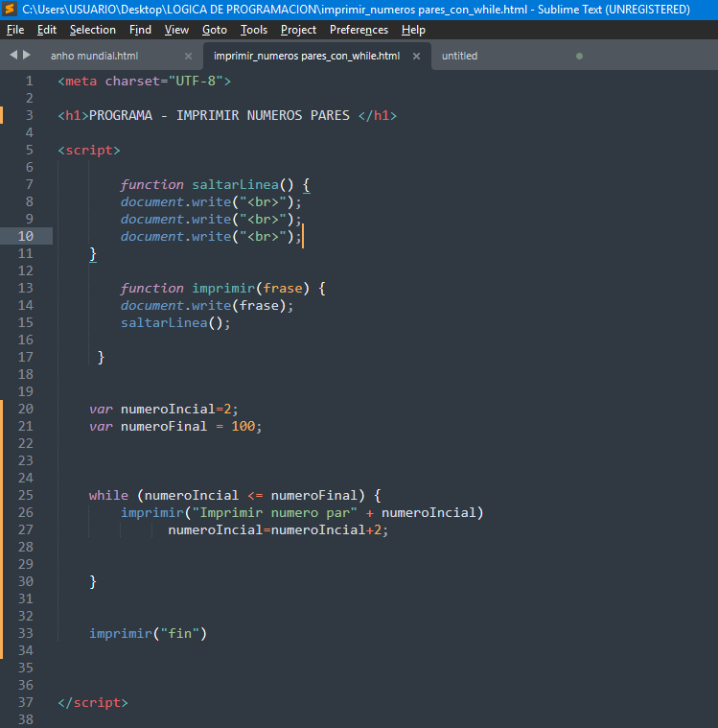Close the anho mundial.html tab
The width and height of the screenshot is (718, 728).
pos(188,57)
